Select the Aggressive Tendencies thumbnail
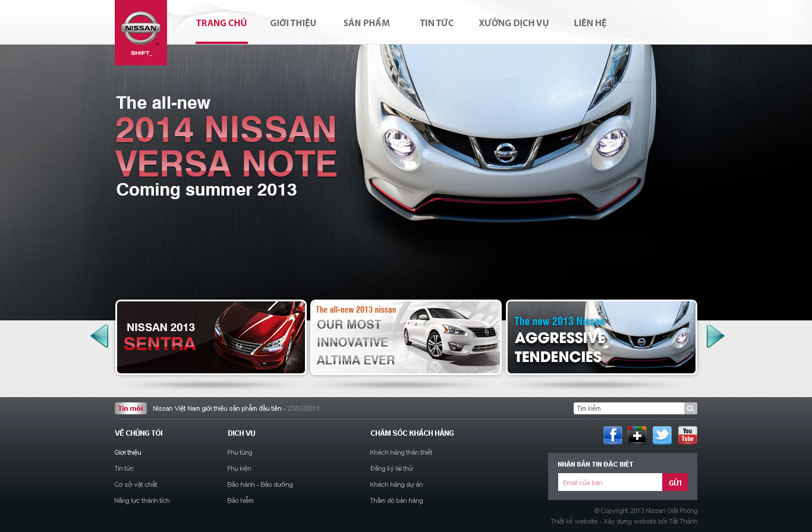The height and width of the screenshot is (532, 812). tap(602, 337)
